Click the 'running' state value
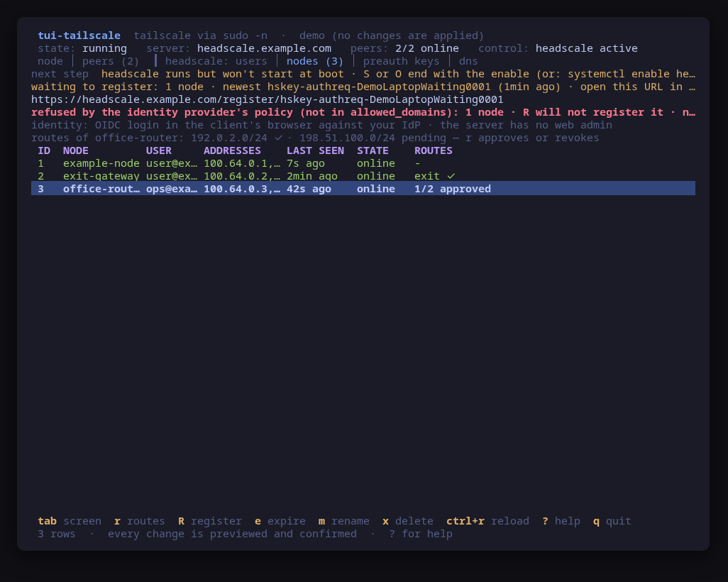The image size is (728, 582). (104, 48)
